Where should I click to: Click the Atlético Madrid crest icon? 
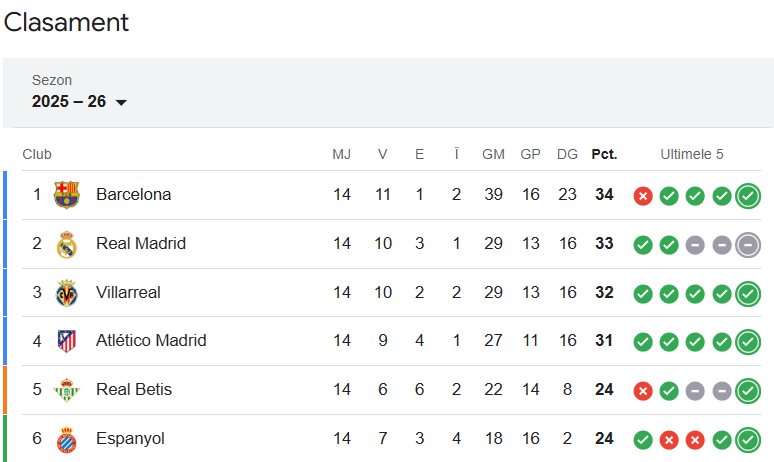click(x=66, y=341)
